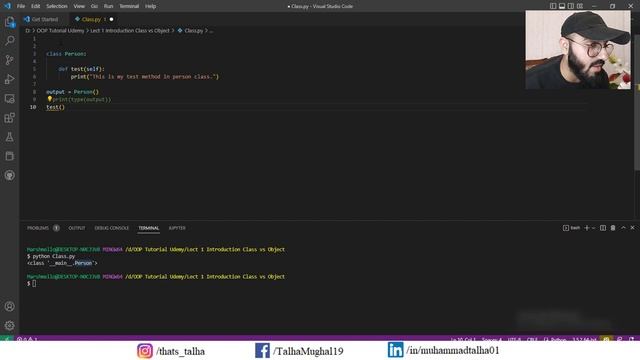Toggle secondary side bar layout icon

pyautogui.click(x=571, y=6)
